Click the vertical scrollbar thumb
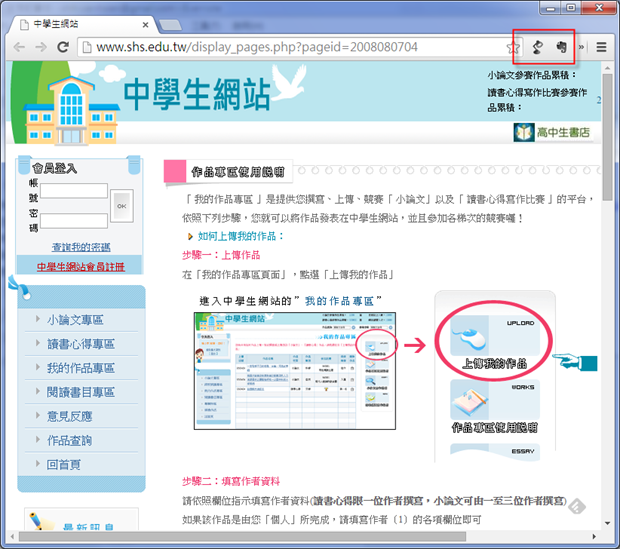 [x=607, y=137]
